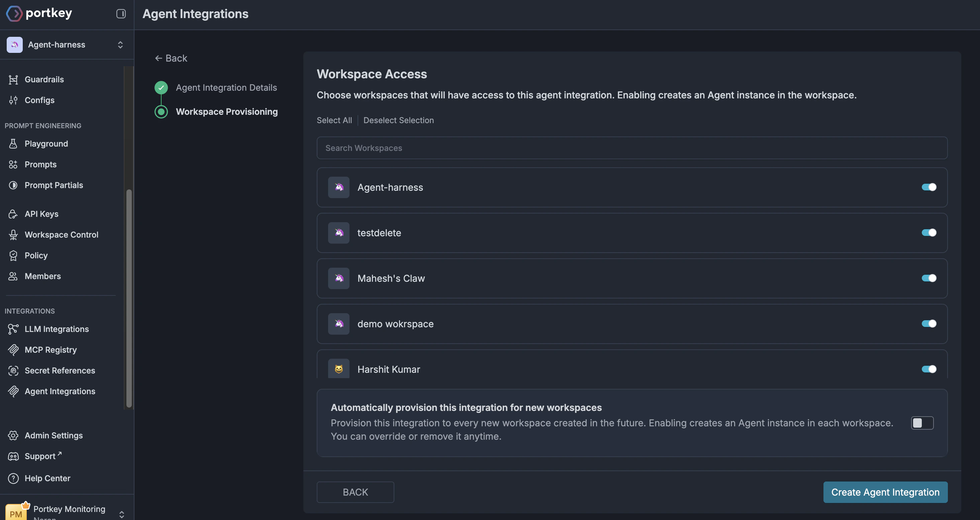The width and height of the screenshot is (980, 520).
Task: Click the Portkey logo icon
Action: pos(14,14)
